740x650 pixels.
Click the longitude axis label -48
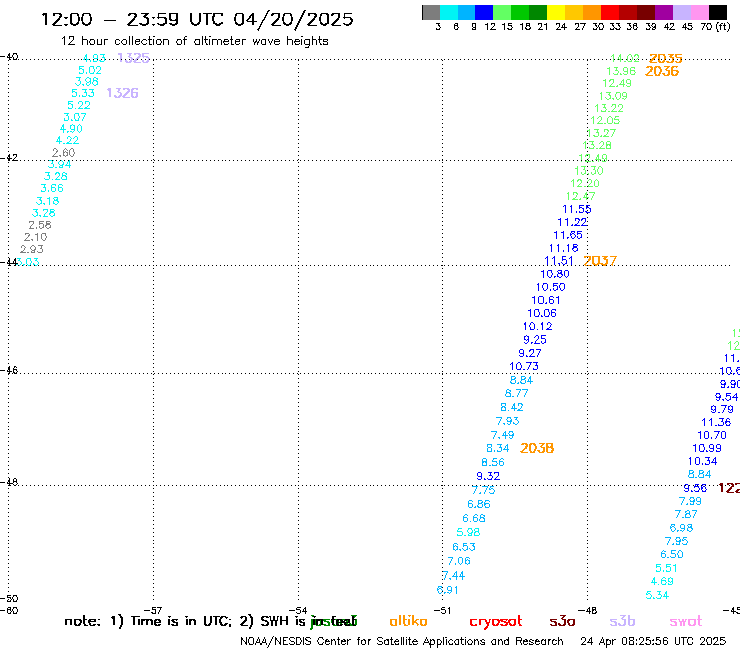coord(588,611)
